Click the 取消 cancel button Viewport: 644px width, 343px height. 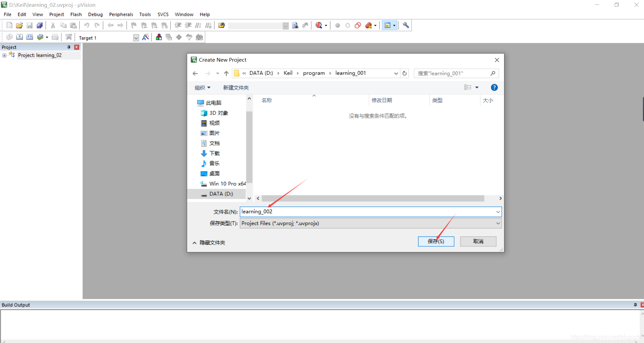pos(478,241)
